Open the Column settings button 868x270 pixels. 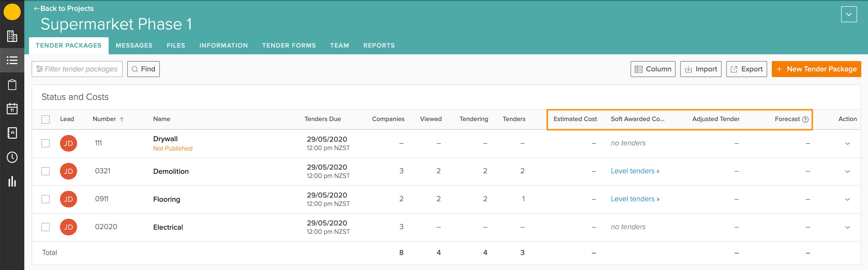point(653,69)
